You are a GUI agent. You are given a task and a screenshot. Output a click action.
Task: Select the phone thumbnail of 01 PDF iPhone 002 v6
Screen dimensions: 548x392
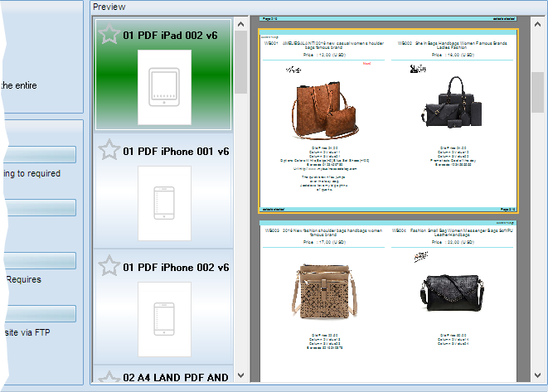pos(165,319)
